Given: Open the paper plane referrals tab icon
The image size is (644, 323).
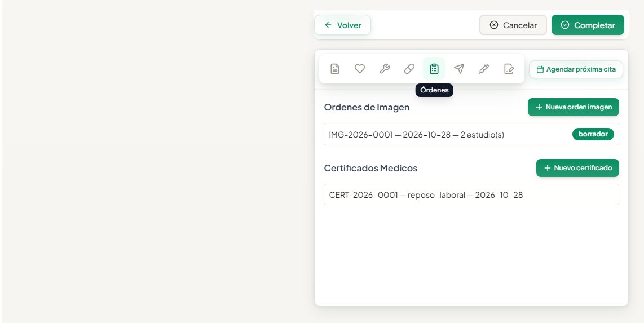Looking at the screenshot, I should point(459,69).
